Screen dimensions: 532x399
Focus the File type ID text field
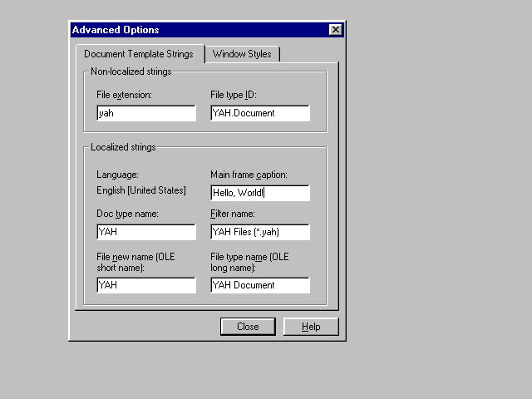coord(260,113)
